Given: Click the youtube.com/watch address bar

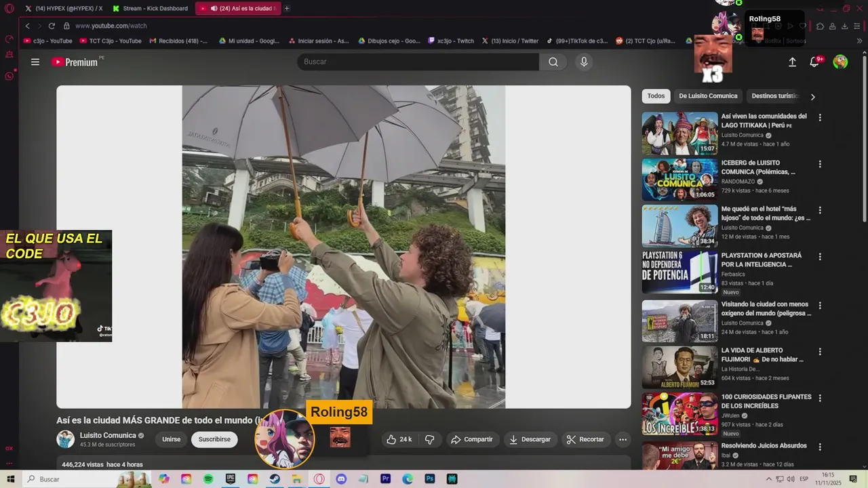Looking at the screenshot, I should click(x=111, y=26).
